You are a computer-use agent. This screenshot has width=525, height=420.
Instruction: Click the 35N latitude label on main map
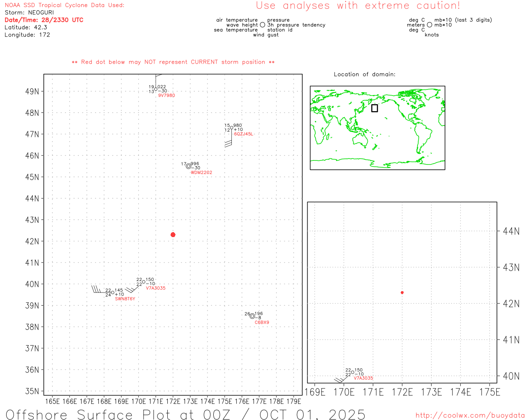coord(32,391)
